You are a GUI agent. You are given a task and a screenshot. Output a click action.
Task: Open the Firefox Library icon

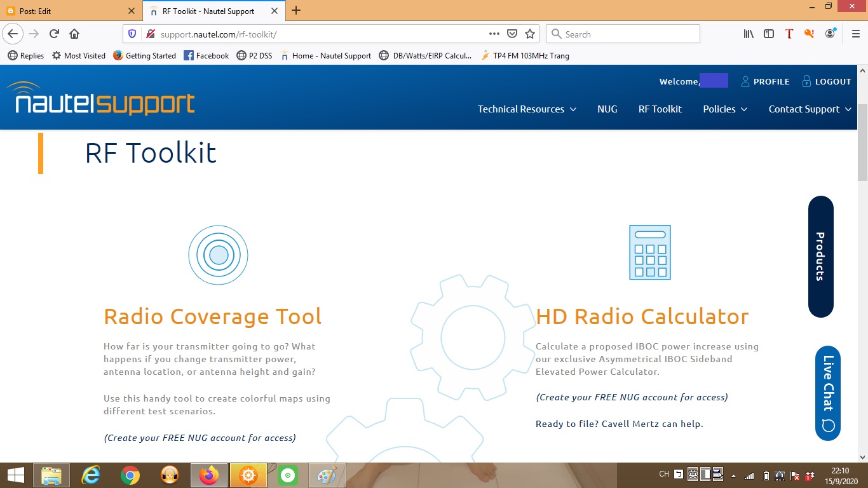click(749, 34)
